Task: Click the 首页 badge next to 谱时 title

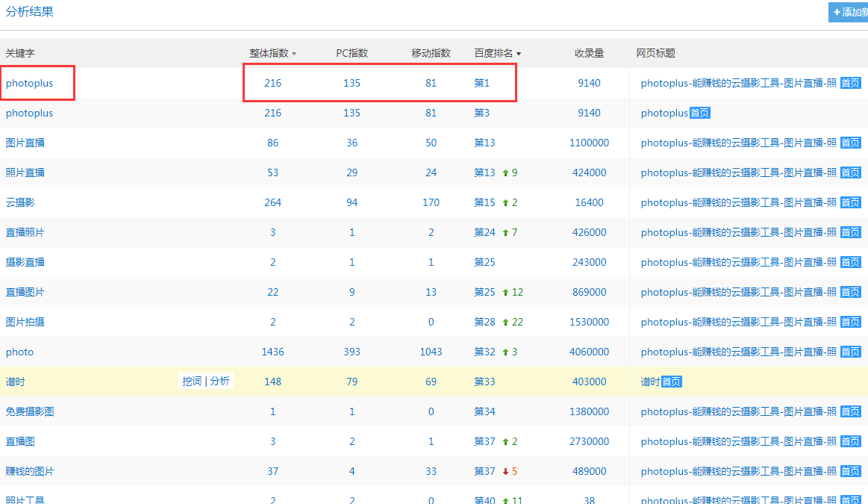Action: [x=672, y=382]
